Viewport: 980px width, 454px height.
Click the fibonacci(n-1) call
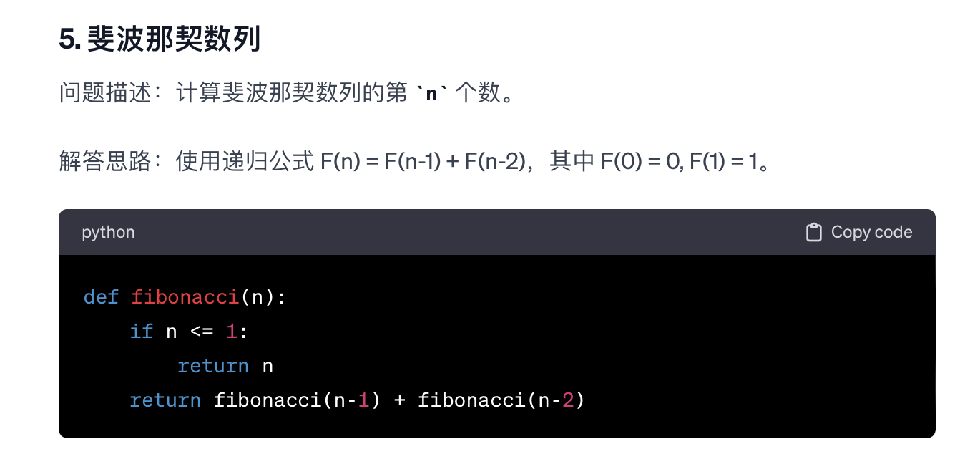pyautogui.click(x=298, y=400)
